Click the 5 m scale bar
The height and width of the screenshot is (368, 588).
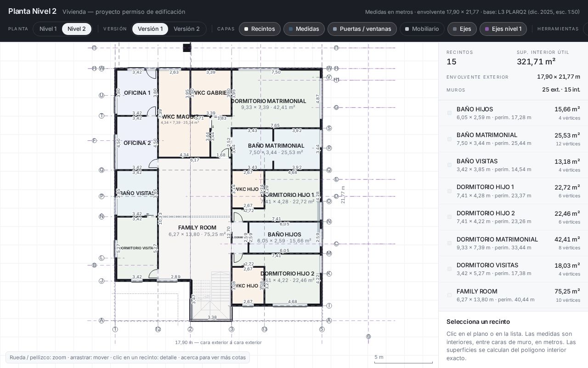(x=403, y=360)
